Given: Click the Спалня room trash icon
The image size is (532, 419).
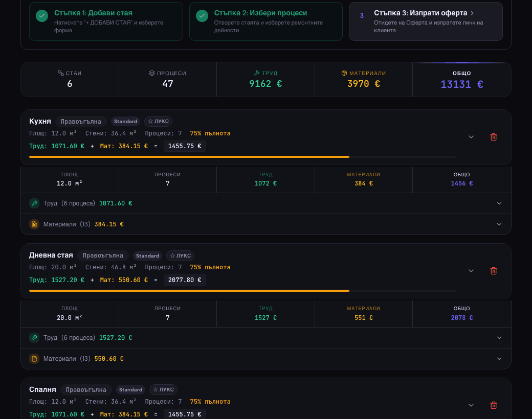Looking at the screenshot, I should 494,405.
